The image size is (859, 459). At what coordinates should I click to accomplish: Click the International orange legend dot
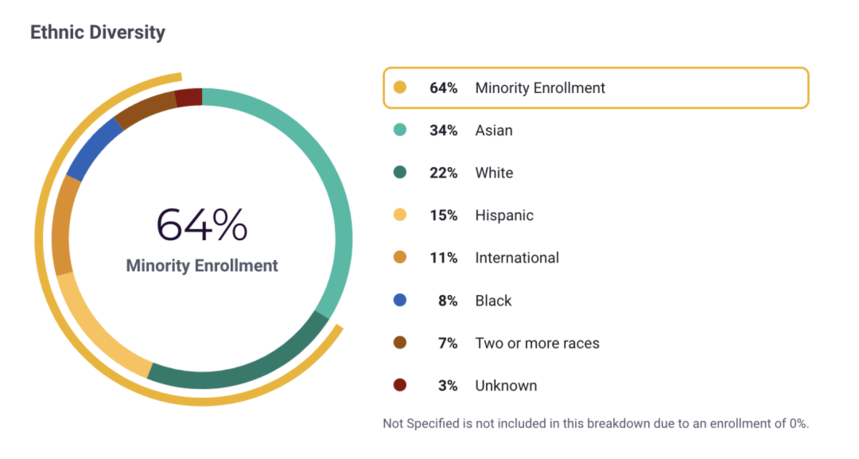(400, 258)
